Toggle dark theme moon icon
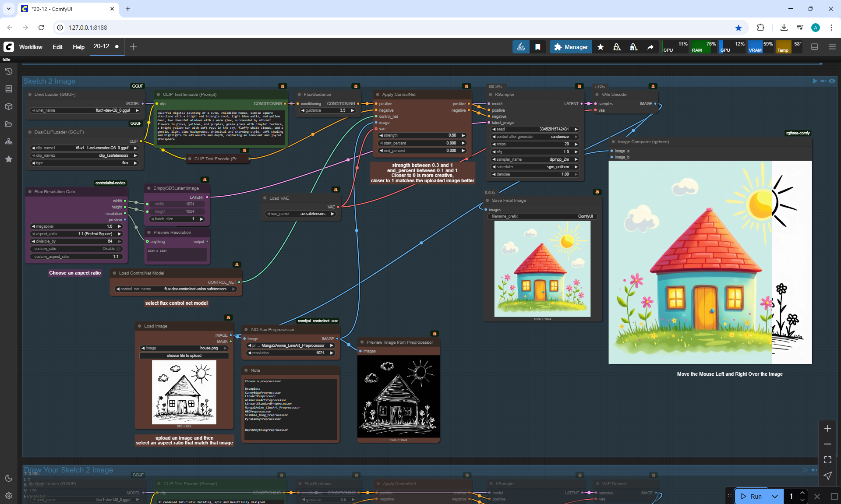Viewport: 841px width, 504px height. [8, 478]
